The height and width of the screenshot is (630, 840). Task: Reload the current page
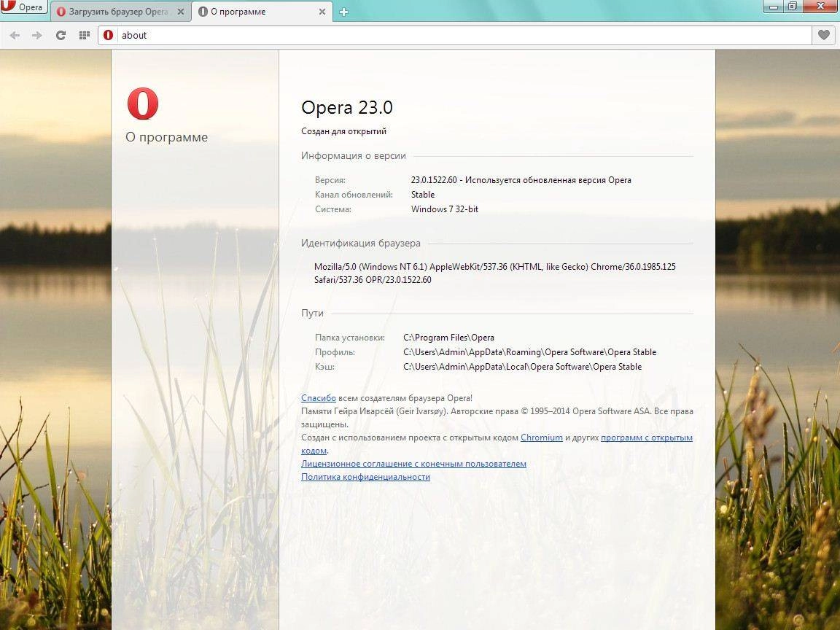click(x=61, y=35)
